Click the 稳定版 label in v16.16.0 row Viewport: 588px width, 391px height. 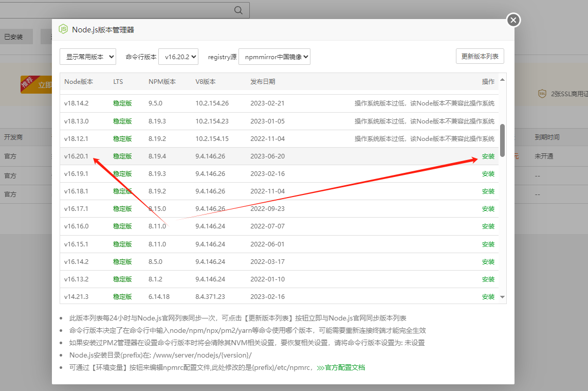click(122, 226)
